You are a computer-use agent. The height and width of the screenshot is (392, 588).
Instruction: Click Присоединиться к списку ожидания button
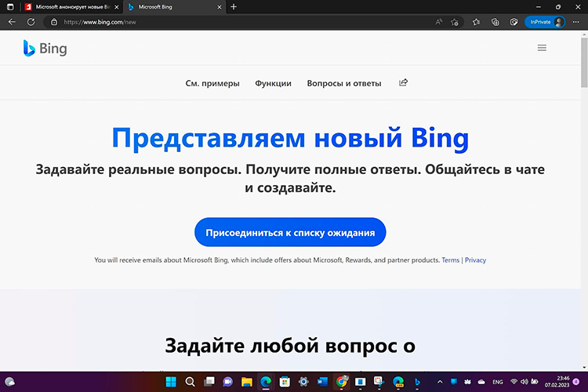pos(290,233)
